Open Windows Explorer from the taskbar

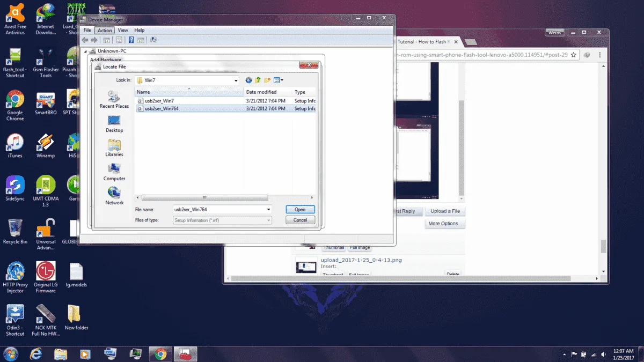coord(61,354)
